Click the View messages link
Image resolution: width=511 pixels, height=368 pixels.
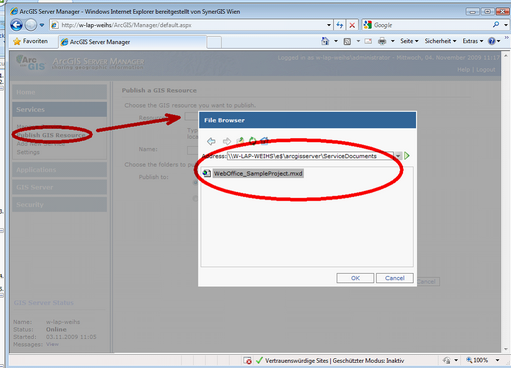click(52, 344)
